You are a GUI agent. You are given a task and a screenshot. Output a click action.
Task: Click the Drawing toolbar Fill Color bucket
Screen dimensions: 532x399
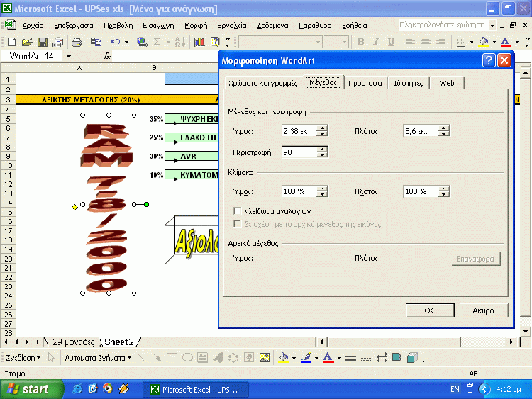(284, 358)
